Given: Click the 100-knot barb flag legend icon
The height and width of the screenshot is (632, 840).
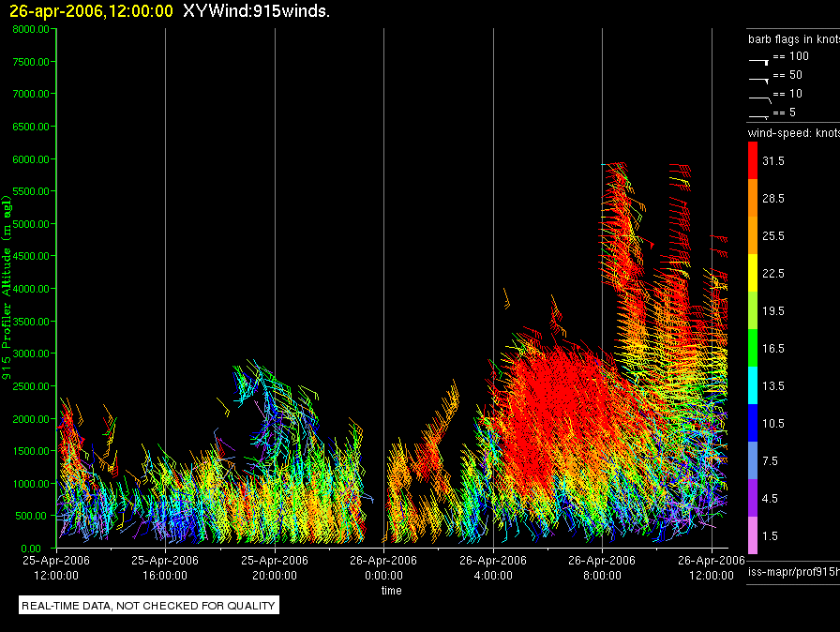Looking at the screenshot, I should 758,62.
